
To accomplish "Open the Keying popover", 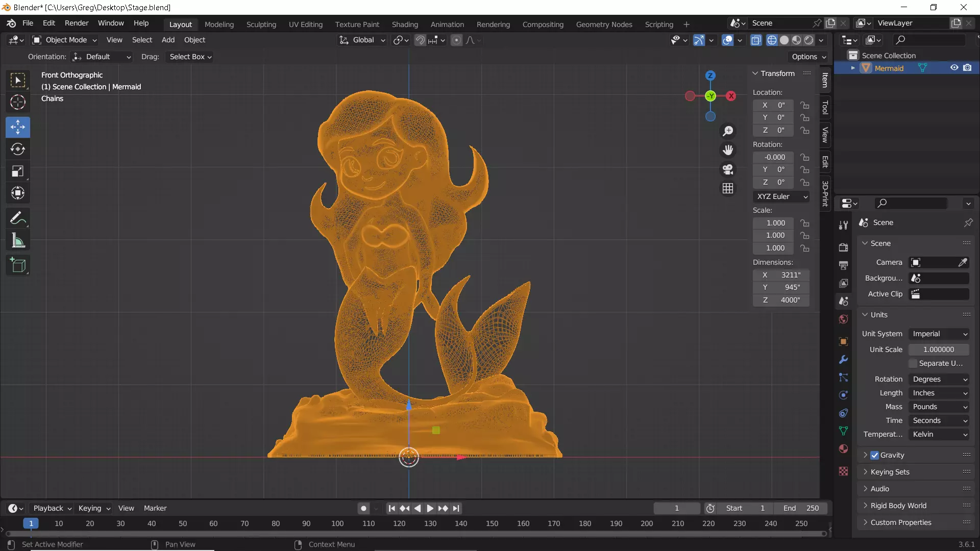I will coord(94,508).
